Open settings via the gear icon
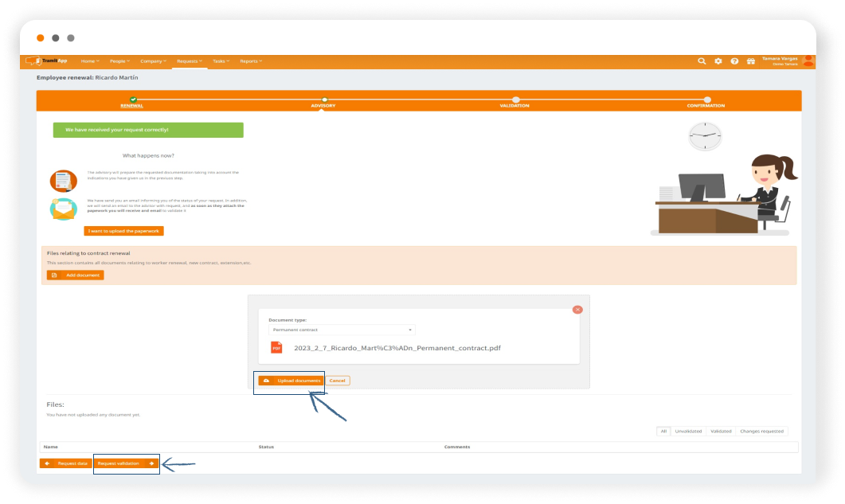 pos(718,61)
